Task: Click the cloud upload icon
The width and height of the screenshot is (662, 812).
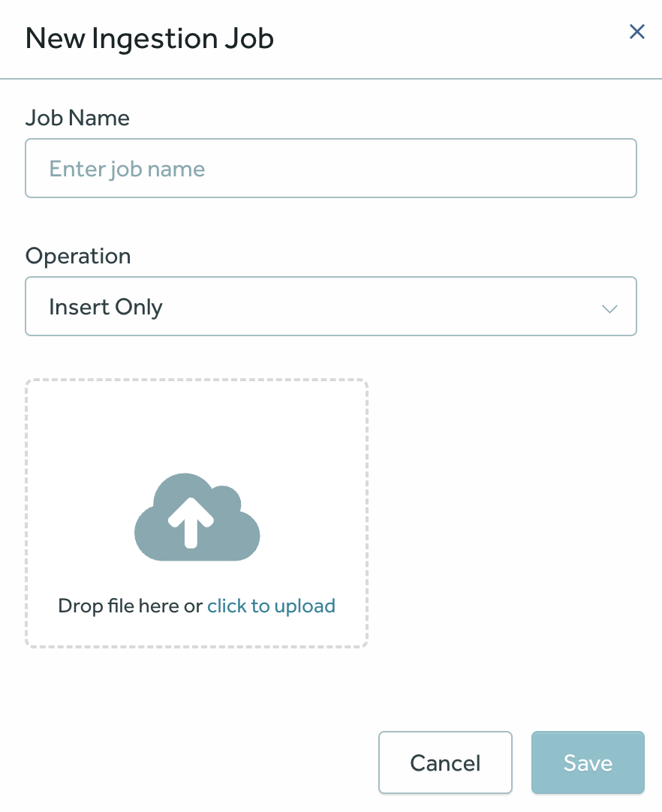Action: [x=197, y=517]
